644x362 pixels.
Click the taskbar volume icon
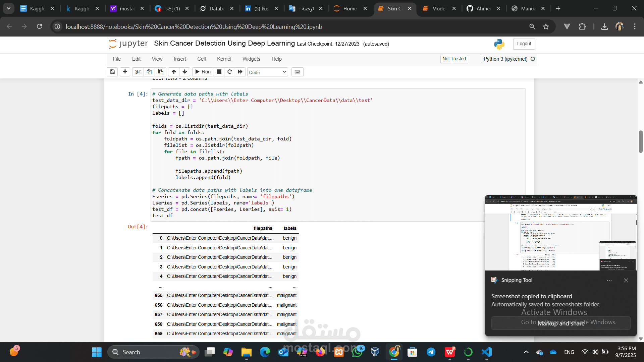pos(595,352)
